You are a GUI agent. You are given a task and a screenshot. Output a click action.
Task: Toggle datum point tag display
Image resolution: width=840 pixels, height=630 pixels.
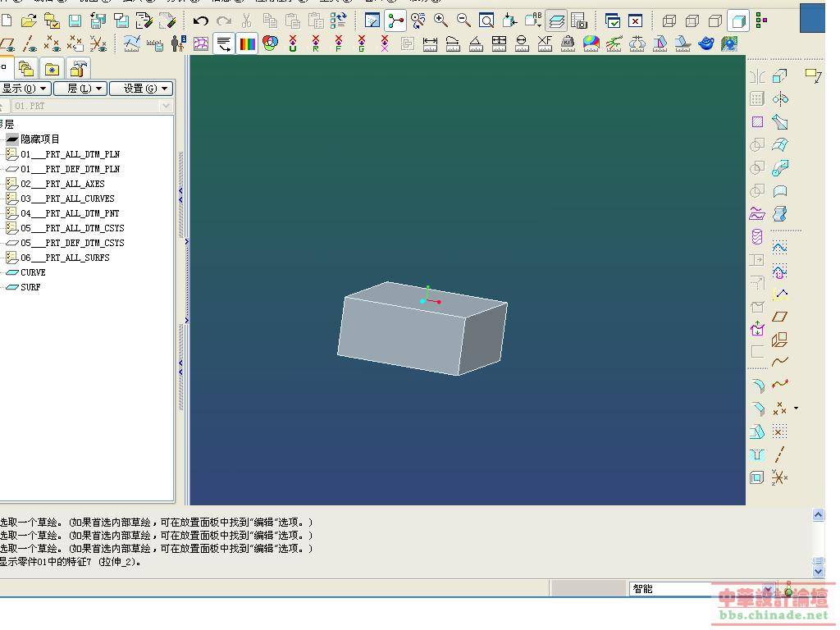click(x=75, y=43)
